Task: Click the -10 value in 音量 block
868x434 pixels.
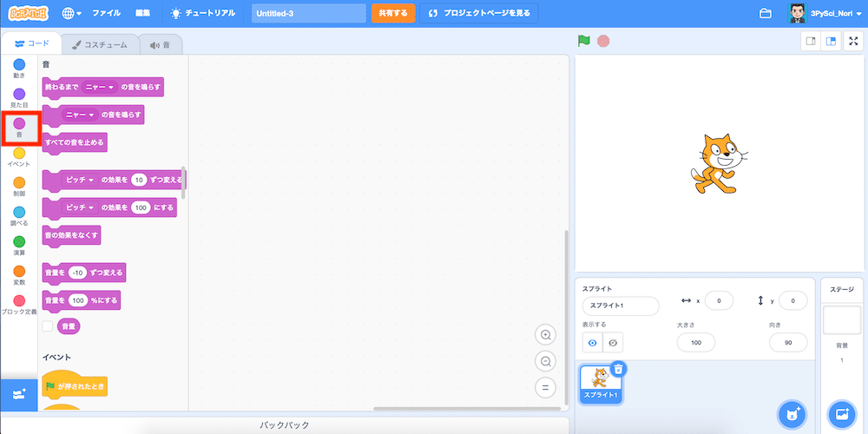Action: click(x=78, y=273)
